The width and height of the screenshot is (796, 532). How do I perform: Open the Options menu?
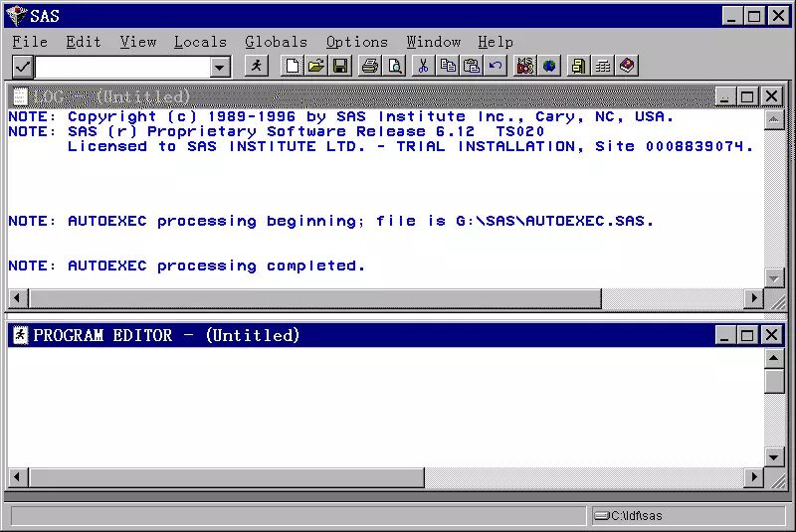(357, 42)
